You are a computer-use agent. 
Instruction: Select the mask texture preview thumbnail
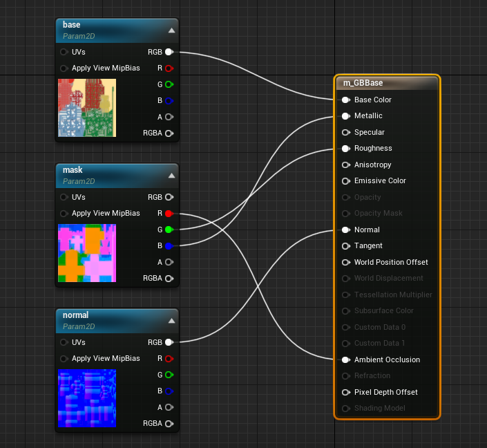[87, 253]
